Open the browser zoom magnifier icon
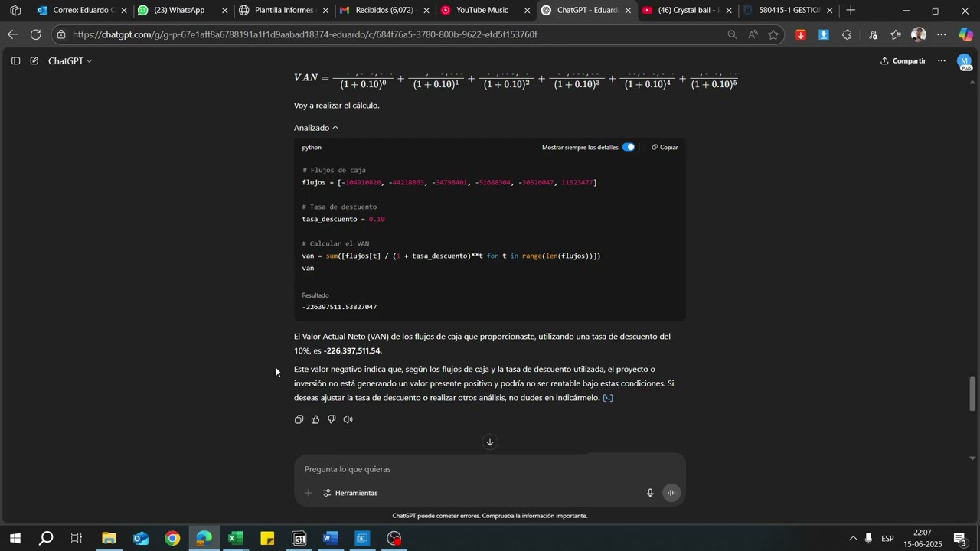The image size is (980, 551). [732, 34]
